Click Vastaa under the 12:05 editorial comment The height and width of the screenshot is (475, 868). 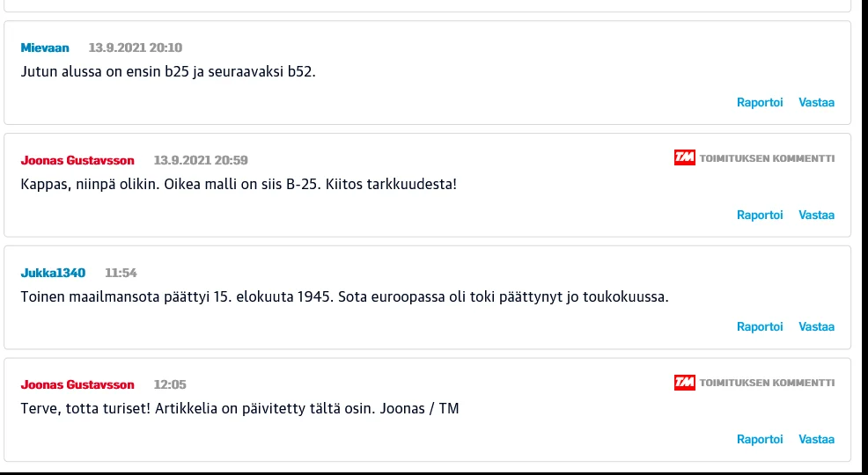click(x=816, y=440)
